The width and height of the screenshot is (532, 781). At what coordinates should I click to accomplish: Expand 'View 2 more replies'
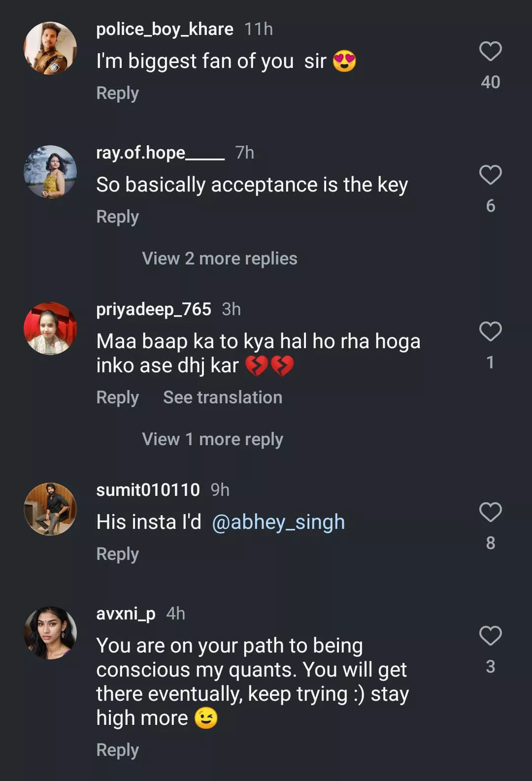[x=219, y=259]
